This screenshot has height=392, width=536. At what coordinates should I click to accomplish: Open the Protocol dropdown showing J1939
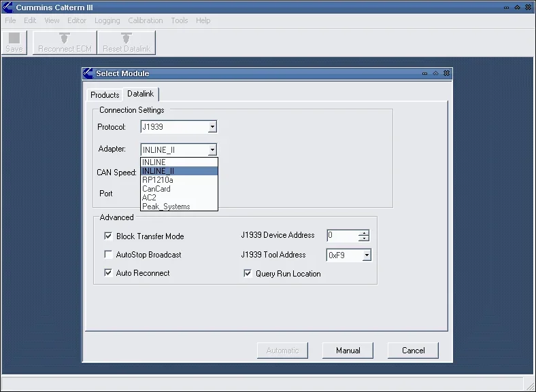[212, 127]
